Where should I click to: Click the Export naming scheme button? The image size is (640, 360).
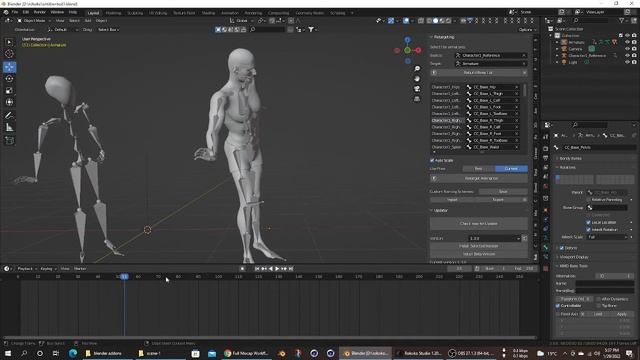(x=498, y=200)
